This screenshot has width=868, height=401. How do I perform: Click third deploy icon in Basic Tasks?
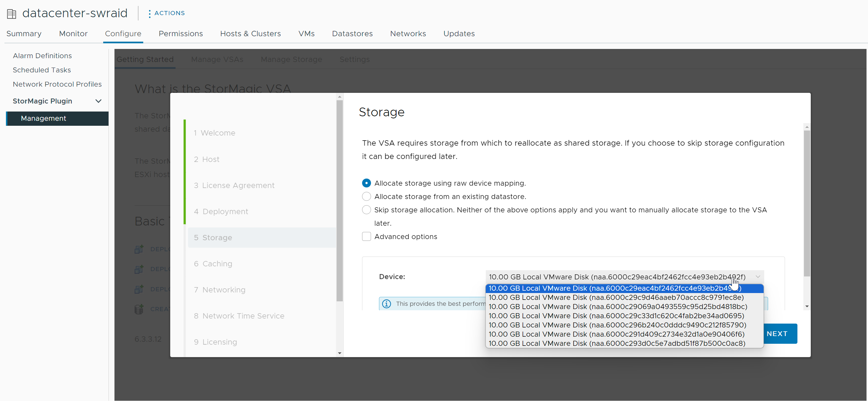click(x=139, y=289)
